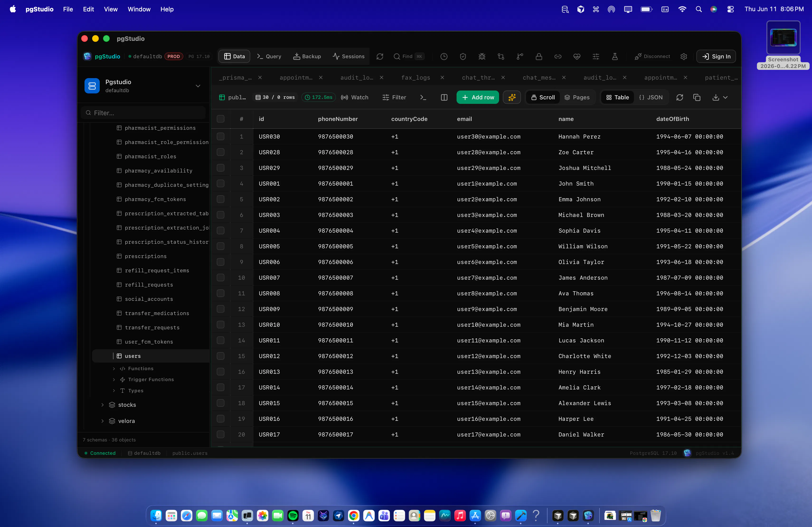The image size is (812, 527).
Task: Open the View menu in menu bar
Action: pyautogui.click(x=111, y=9)
